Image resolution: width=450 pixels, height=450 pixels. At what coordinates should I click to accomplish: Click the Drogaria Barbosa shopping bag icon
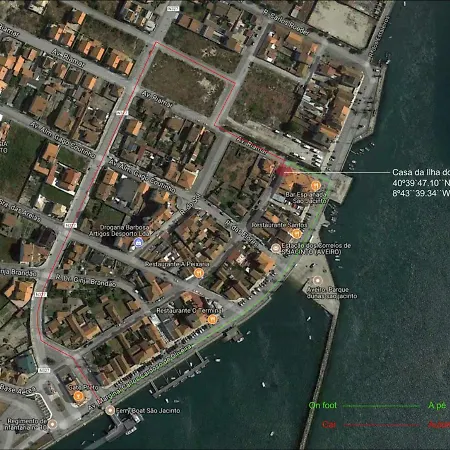point(138,243)
